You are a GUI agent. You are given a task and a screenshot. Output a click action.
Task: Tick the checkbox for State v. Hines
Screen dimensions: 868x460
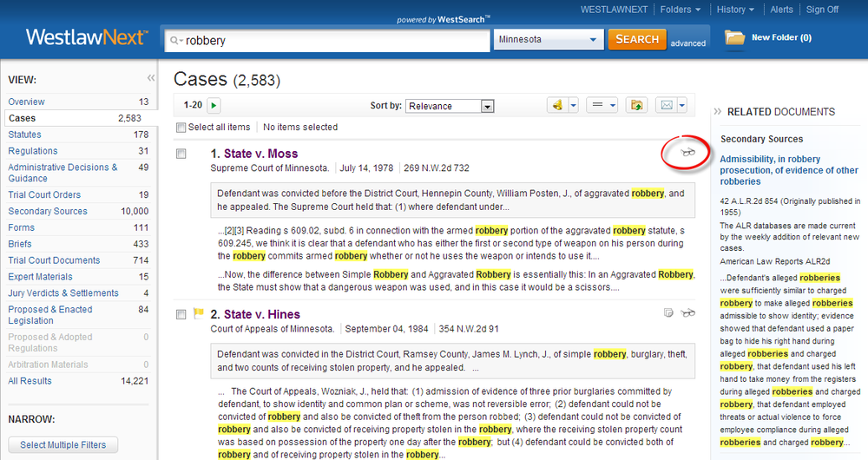181,314
